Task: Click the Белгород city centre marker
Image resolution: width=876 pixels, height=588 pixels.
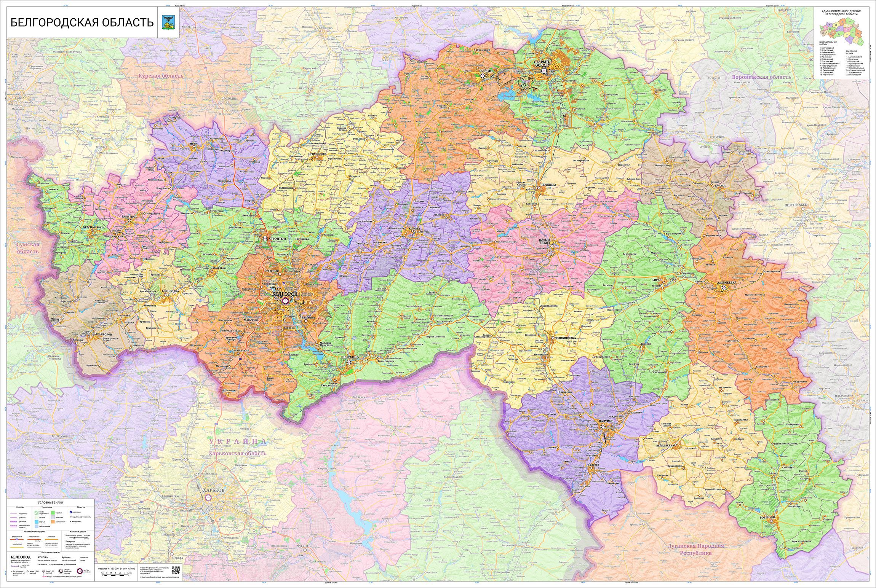Action: (285, 300)
